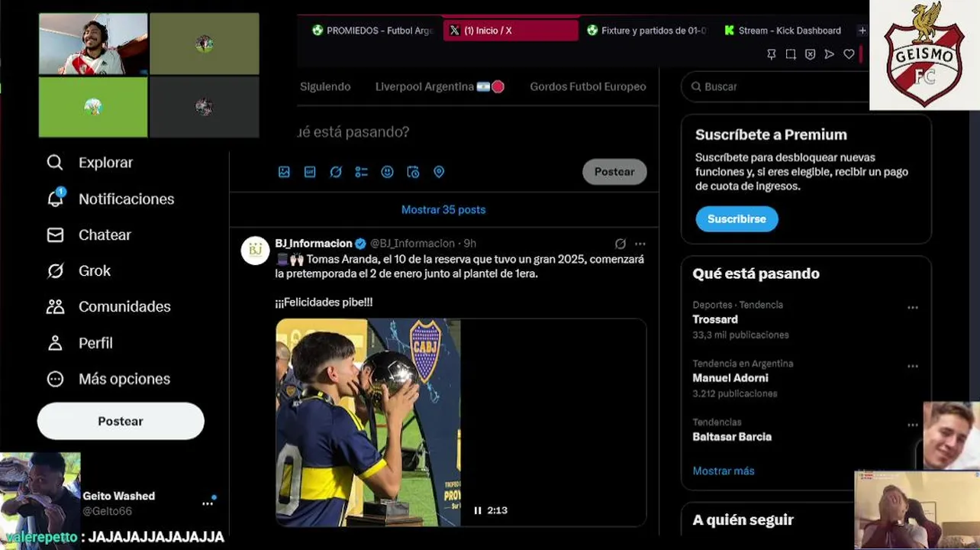Open a new browser tab with plus
980x550 pixels.
click(862, 31)
